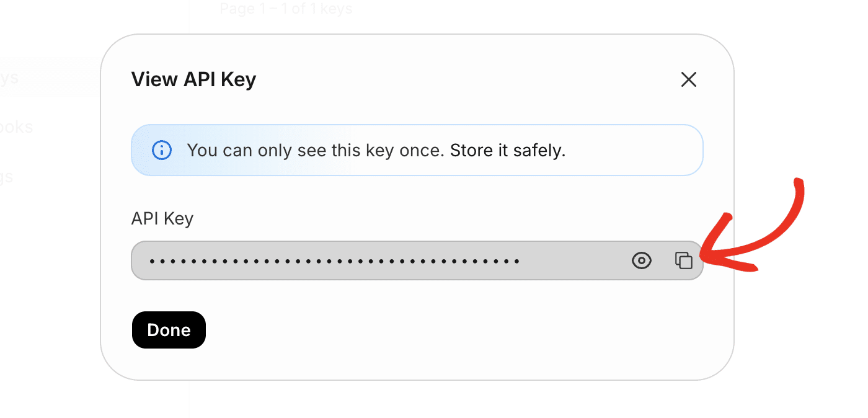This screenshot has height=418, width=868.
Task: Toggle API key visibility with the eye icon
Action: click(x=642, y=260)
